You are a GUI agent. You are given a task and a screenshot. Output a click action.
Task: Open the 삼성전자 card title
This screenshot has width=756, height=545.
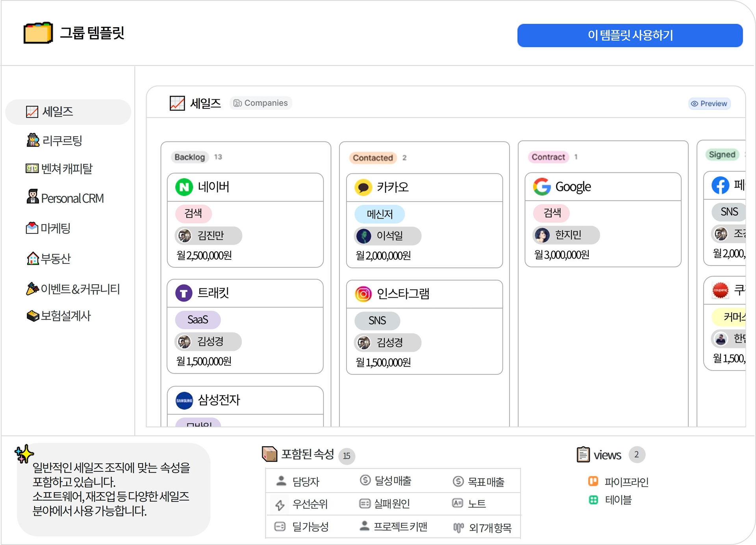pos(219,400)
